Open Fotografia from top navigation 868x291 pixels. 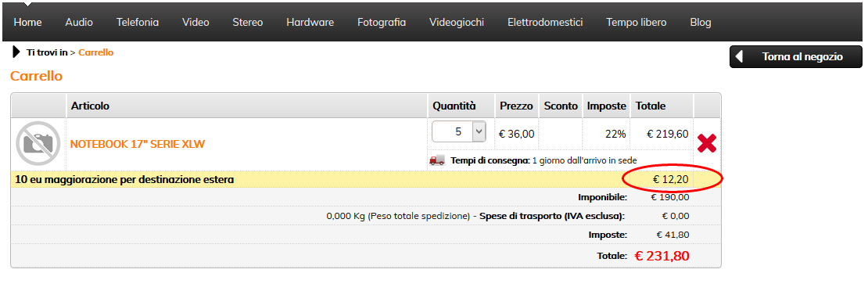click(x=382, y=23)
